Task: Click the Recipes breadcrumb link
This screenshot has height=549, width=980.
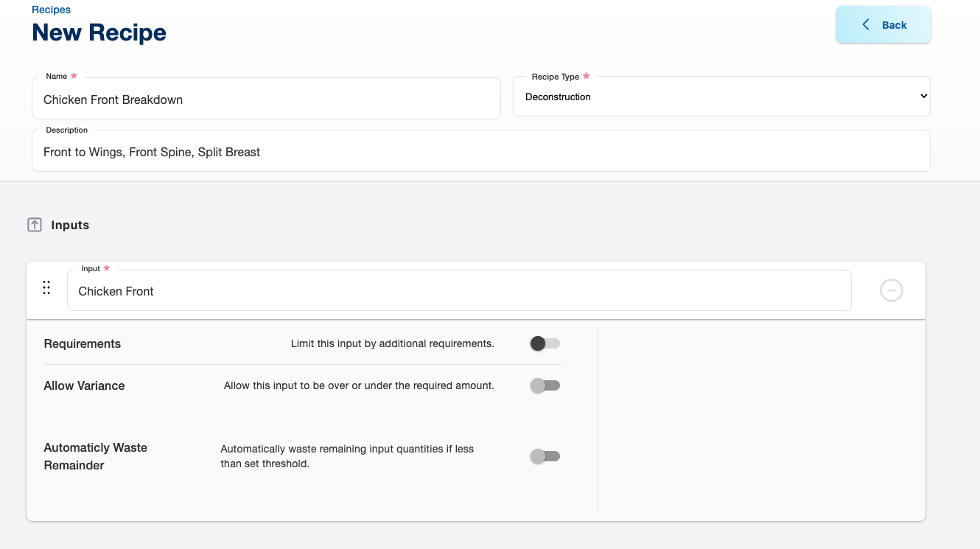Action: click(x=52, y=10)
